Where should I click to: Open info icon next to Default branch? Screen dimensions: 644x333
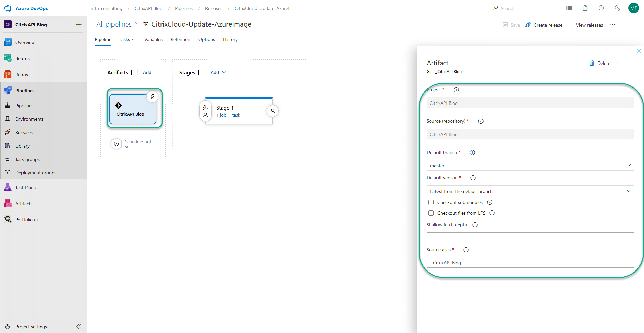(472, 152)
